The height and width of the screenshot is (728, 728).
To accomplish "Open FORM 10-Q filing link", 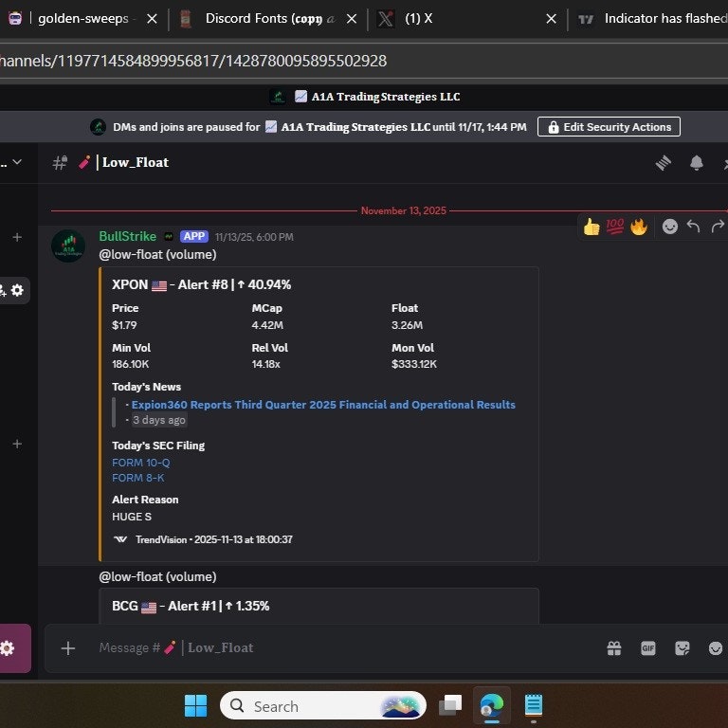I will pyautogui.click(x=140, y=463).
